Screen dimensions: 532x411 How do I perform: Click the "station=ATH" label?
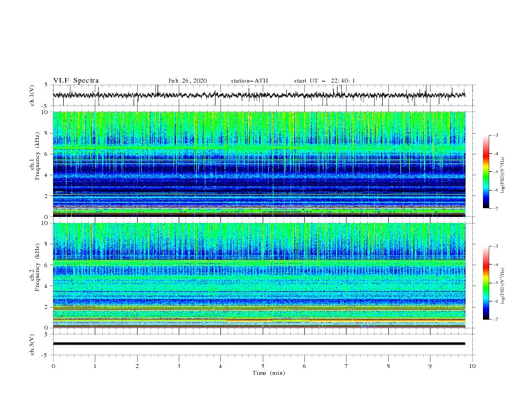[249, 81]
